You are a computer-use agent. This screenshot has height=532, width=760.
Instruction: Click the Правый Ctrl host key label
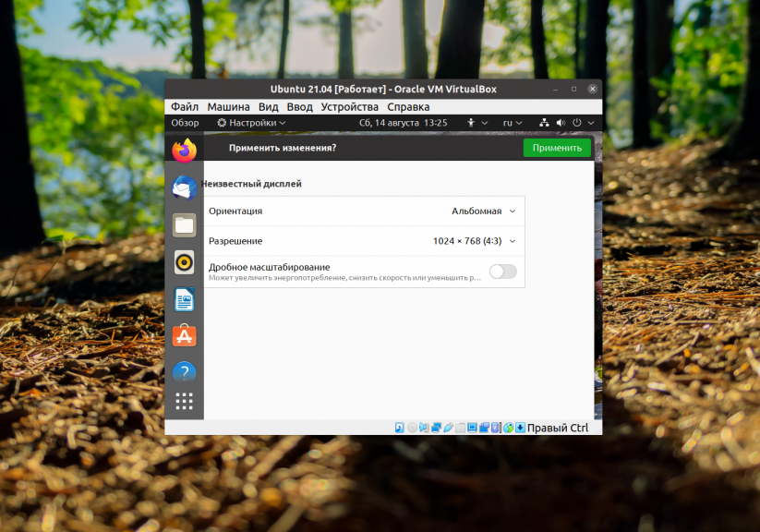pos(558,428)
